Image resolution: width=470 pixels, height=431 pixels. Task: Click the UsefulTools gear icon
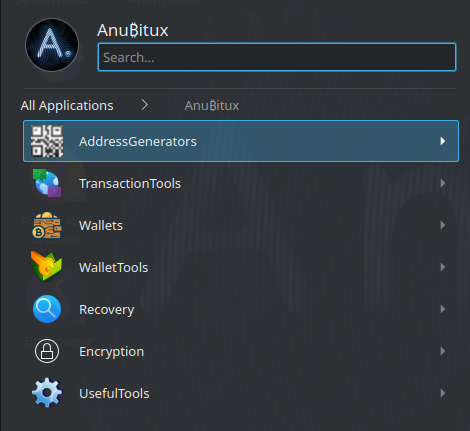click(x=47, y=393)
